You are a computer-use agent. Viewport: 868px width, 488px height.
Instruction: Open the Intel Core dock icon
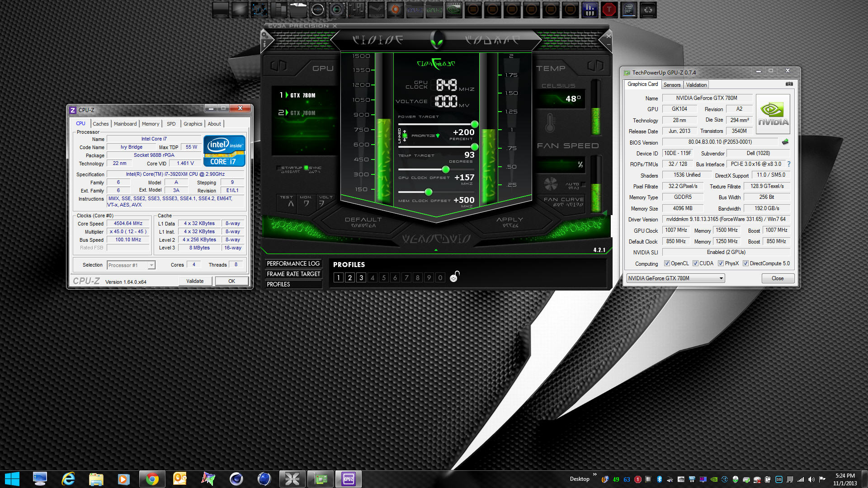[x=628, y=9]
